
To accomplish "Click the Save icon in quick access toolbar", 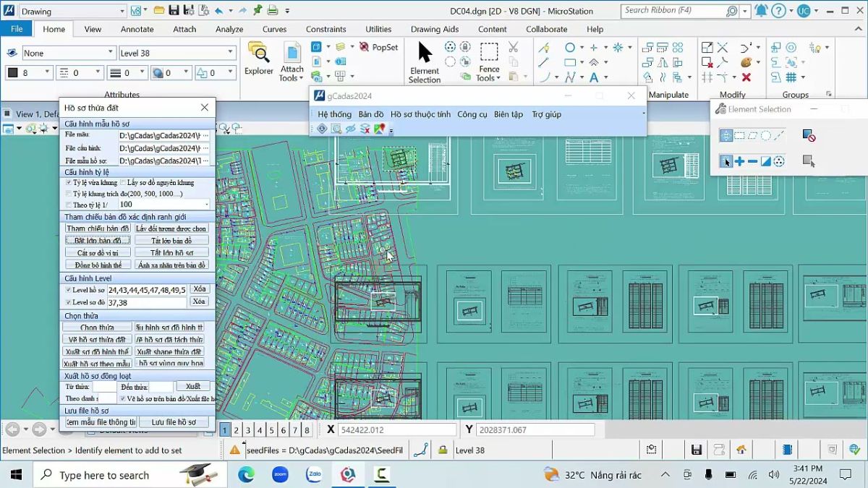I will (174, 11).
